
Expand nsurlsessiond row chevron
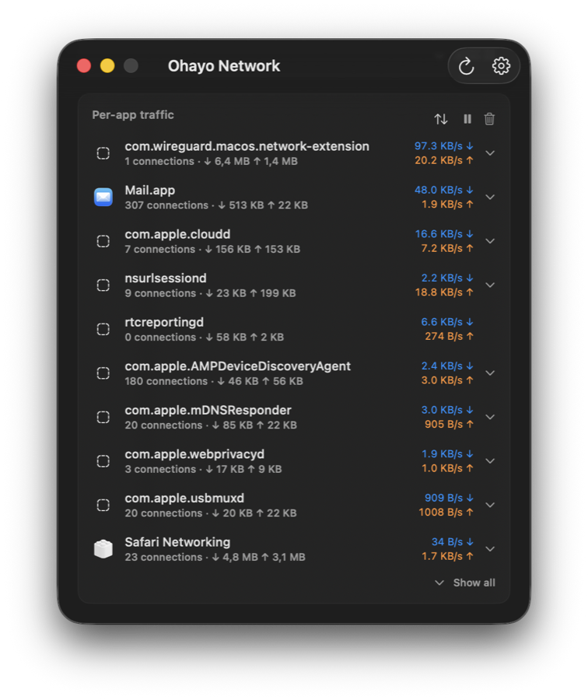coord(490,285)
